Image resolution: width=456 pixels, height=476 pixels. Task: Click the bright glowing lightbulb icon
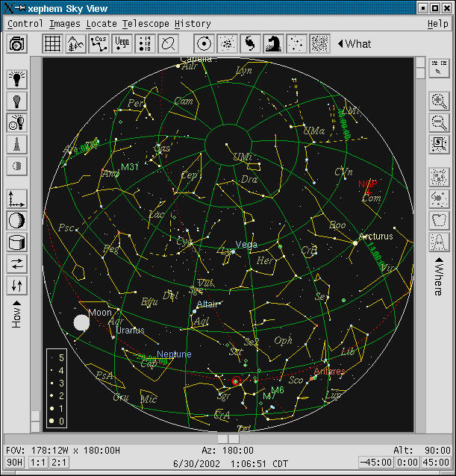[x=16, y=79]
